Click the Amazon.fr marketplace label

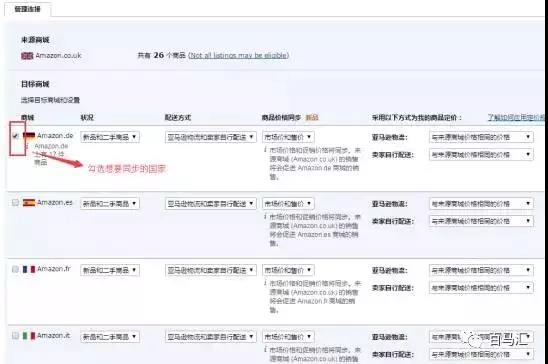54,269
